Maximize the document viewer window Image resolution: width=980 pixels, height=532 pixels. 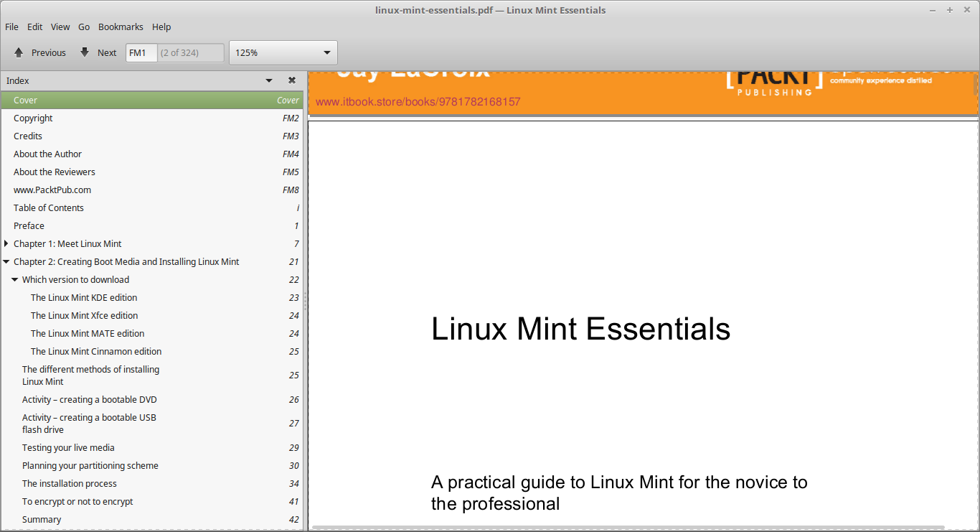pyautogui.click(x=950, y=10)
